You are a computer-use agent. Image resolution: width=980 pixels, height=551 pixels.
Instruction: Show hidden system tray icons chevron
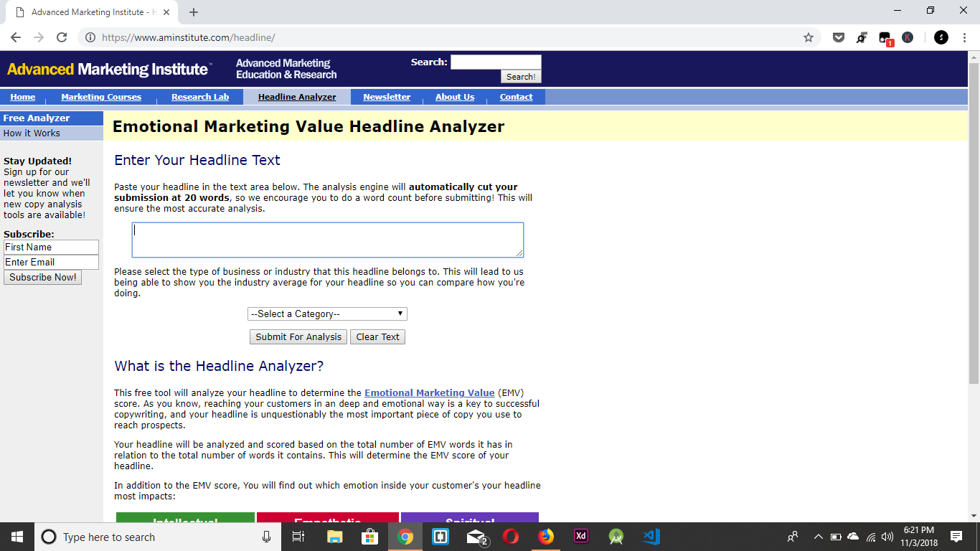point(818,537)
